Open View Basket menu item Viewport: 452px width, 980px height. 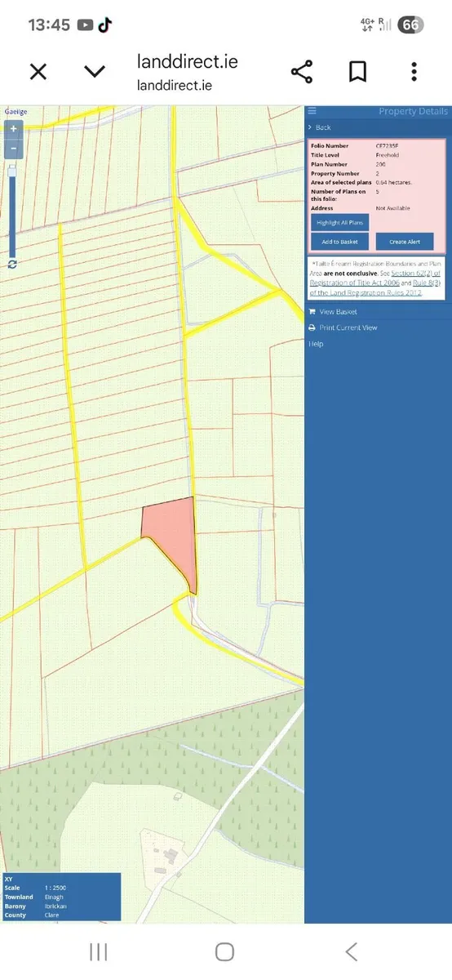tap(338, 311)
